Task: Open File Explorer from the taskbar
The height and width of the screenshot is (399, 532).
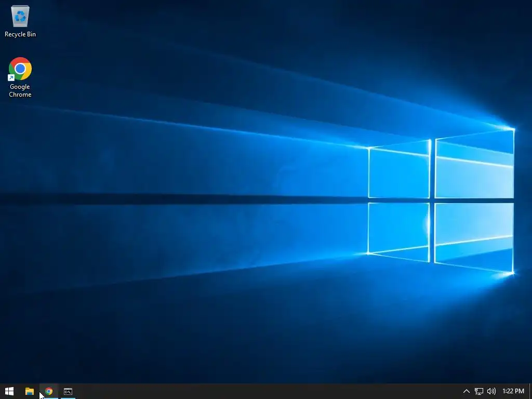Action: (30, 391)
